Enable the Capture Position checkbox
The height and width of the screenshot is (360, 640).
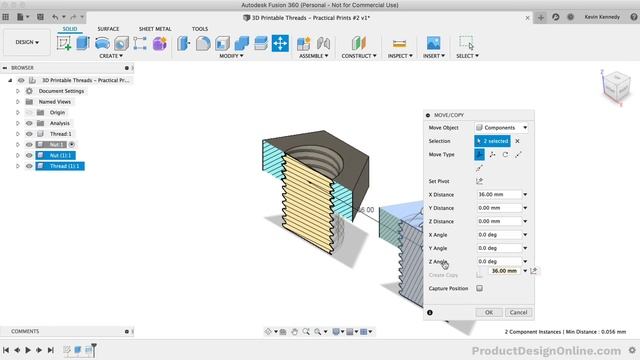(480, 288)
